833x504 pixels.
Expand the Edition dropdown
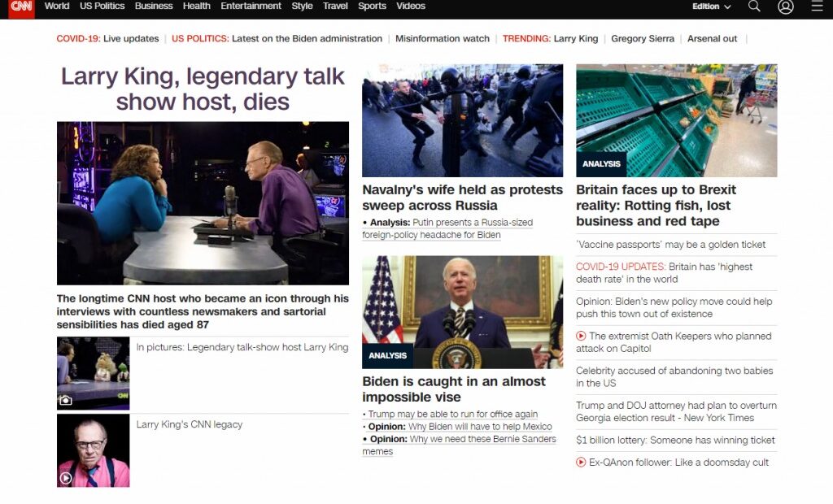click(x=711, y=7)
